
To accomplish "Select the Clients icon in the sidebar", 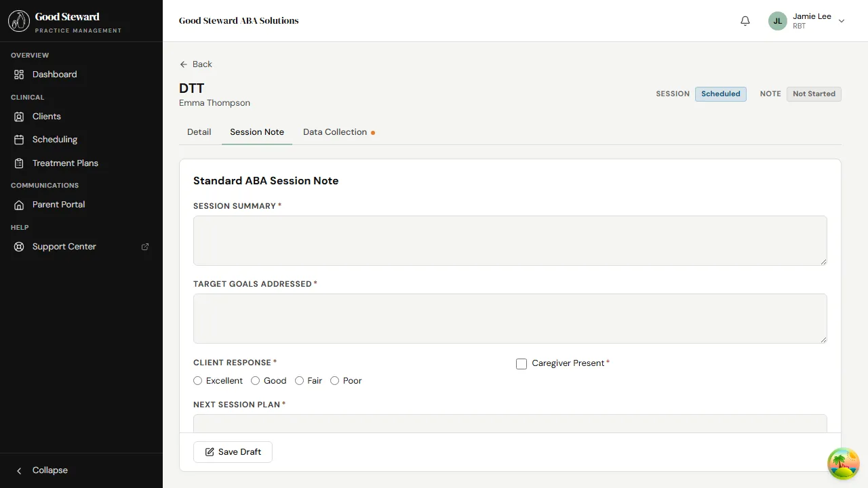I will [x=18, y=116].
